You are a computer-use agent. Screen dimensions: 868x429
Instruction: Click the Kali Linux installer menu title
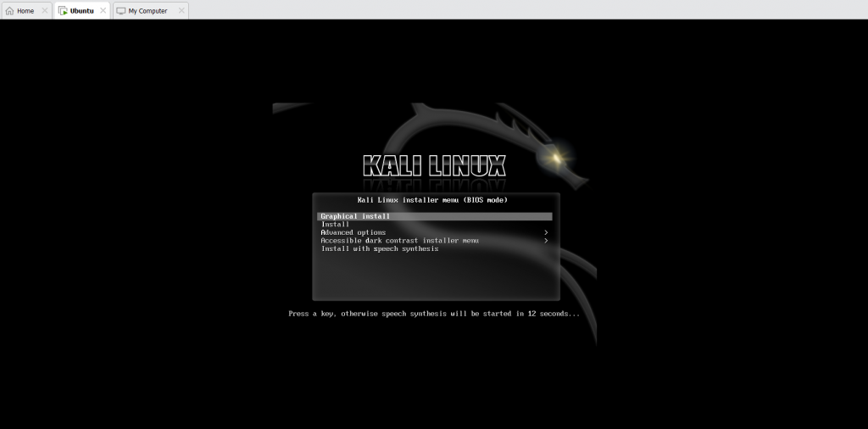432,200
